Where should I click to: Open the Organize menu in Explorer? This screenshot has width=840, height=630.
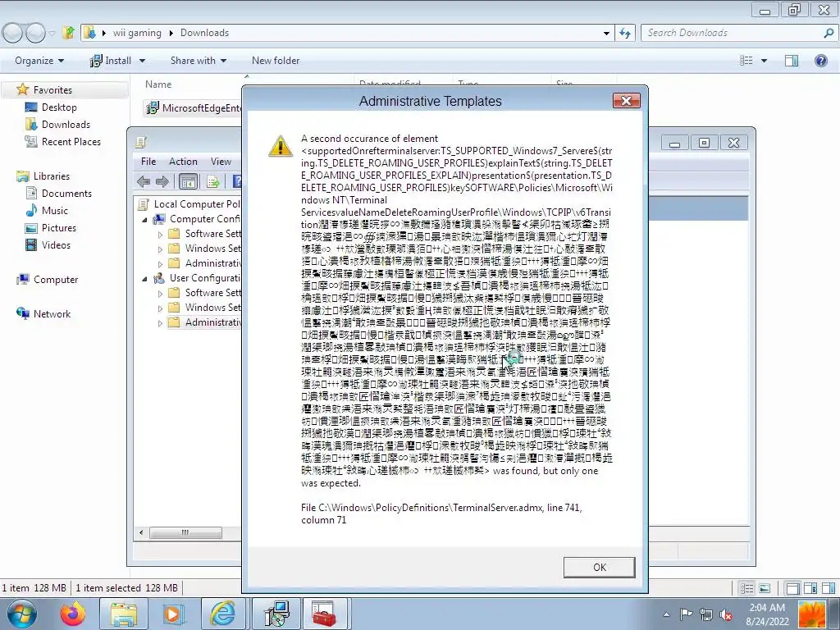pyautogui.click(x=39, y=61)
